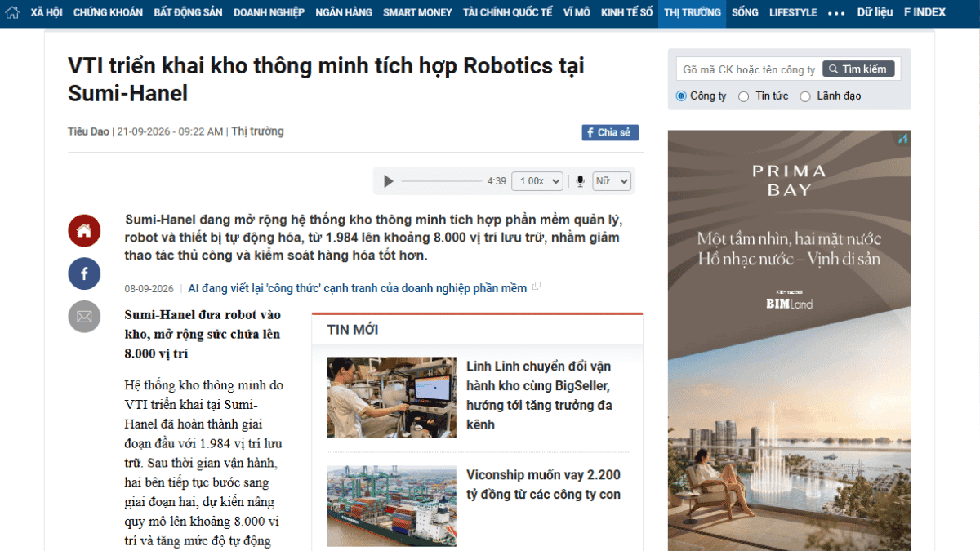The height and width of the screenshot is (551, 980).
Task: Click the article headline VTI triển khai kho thông minh
Action: (x=327, y=79)
